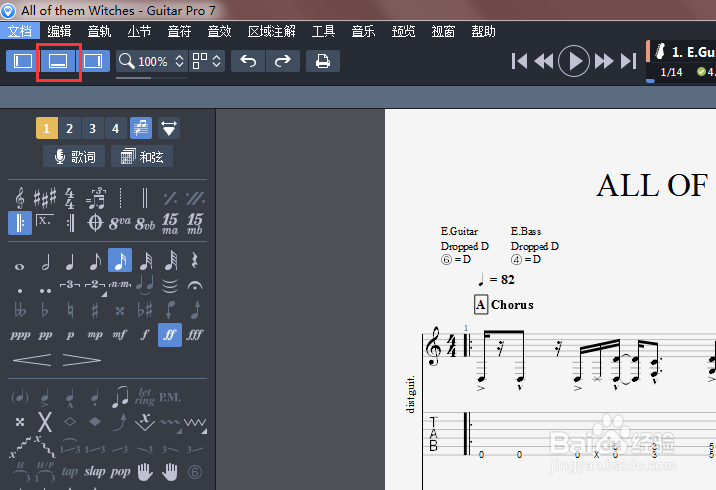Click the A Chorus section marker
Image resolution: width=716 pixels, height=490 pixels.
click(x=503, y=305)
